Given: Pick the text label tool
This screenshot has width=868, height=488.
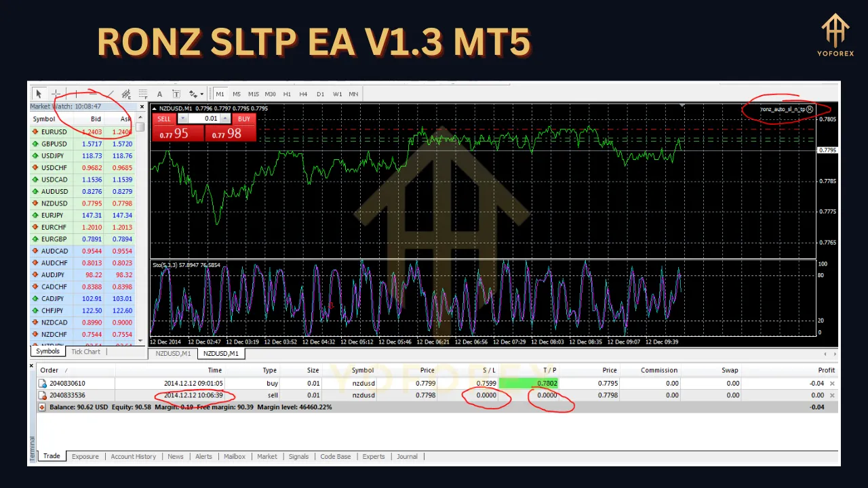Looking at the screenshot, I should [176, 94].
